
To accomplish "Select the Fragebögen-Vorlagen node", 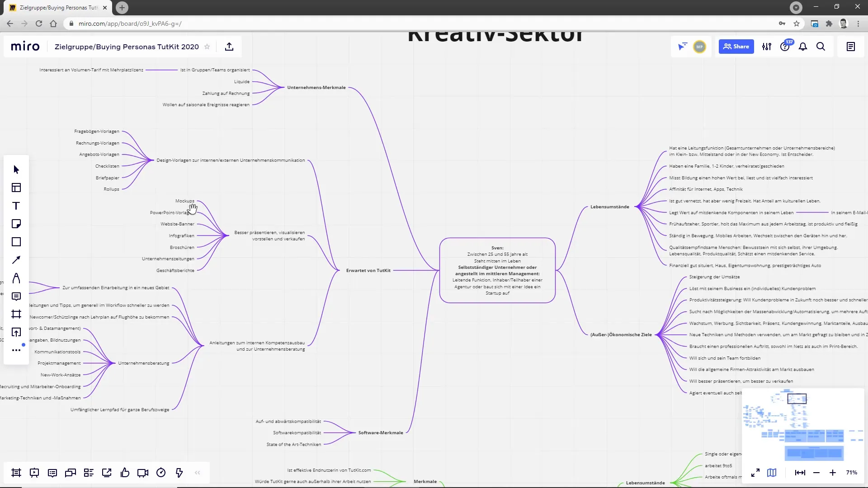I will pos(97,131).
